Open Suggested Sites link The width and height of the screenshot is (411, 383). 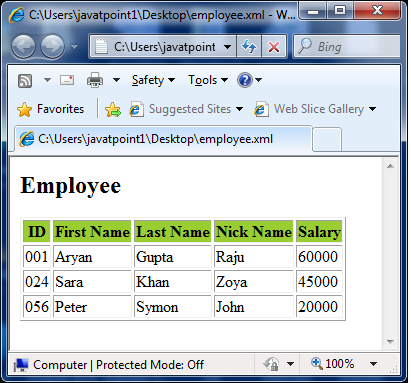pos(180,109)
